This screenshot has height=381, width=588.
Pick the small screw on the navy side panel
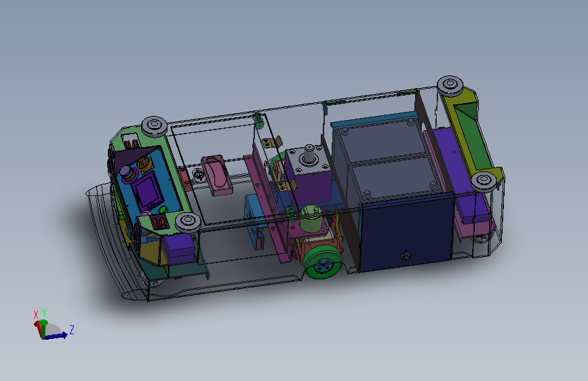(406, 257)
